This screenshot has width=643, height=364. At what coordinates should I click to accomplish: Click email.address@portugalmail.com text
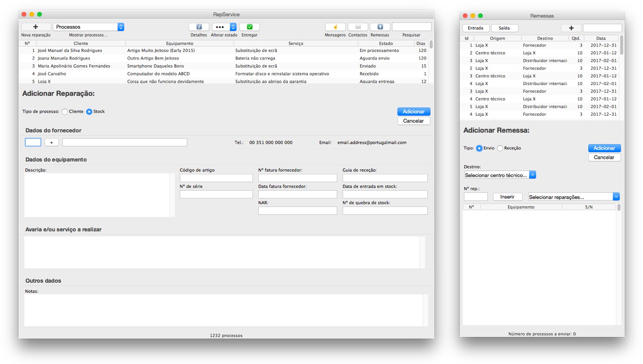pyautogui.click(x=372, y=143)
